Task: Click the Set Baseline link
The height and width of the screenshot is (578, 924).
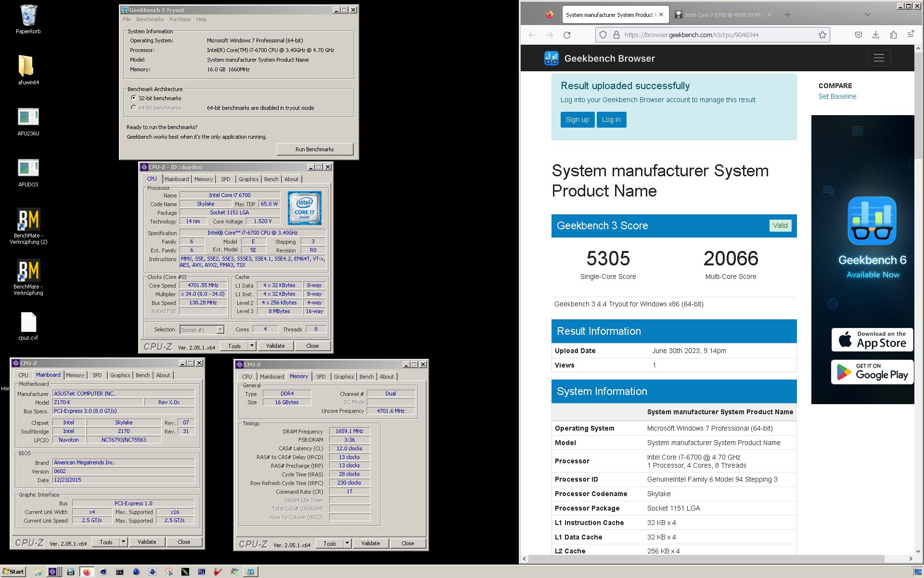Action: tap(837, 96)
